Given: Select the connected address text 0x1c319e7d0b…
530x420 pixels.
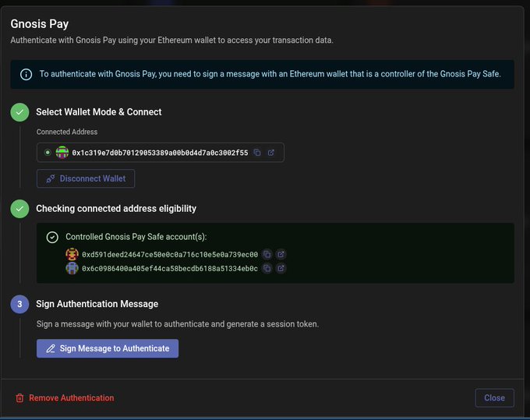Looking at the screenshot, I should pyautogui.click(x=160, y=153).
